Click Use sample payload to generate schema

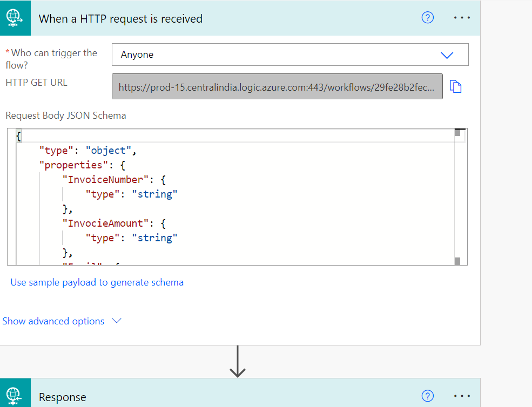click(97, 282)
